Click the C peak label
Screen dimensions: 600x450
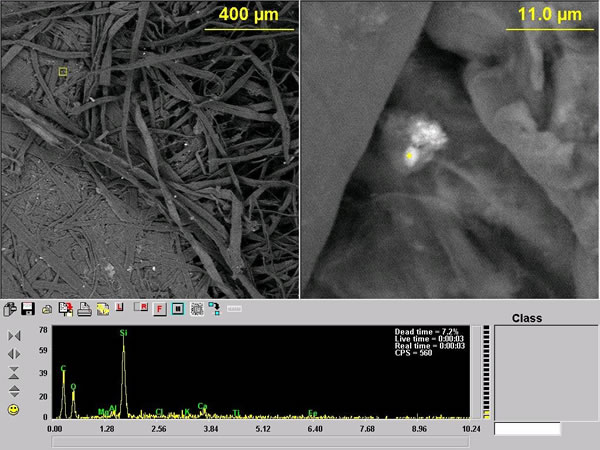coord(63,368)
